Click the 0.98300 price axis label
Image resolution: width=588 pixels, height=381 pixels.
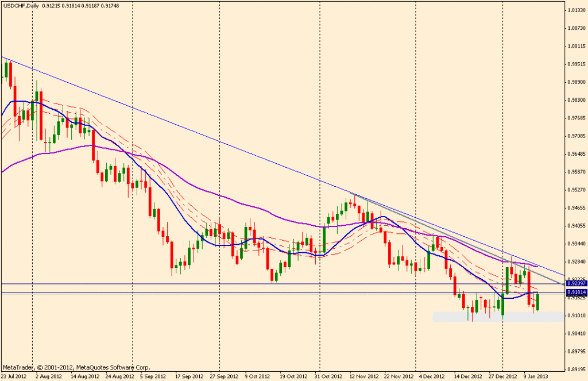[575, 100]
